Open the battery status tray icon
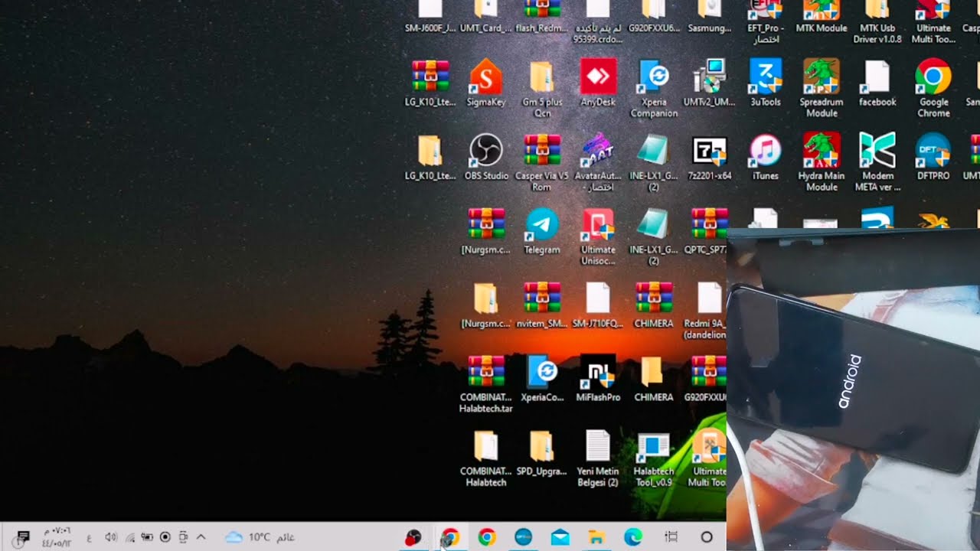 147,537
